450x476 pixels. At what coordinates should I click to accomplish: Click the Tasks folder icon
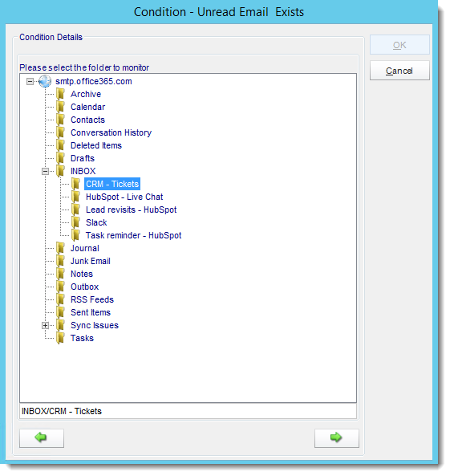point(61,338)
